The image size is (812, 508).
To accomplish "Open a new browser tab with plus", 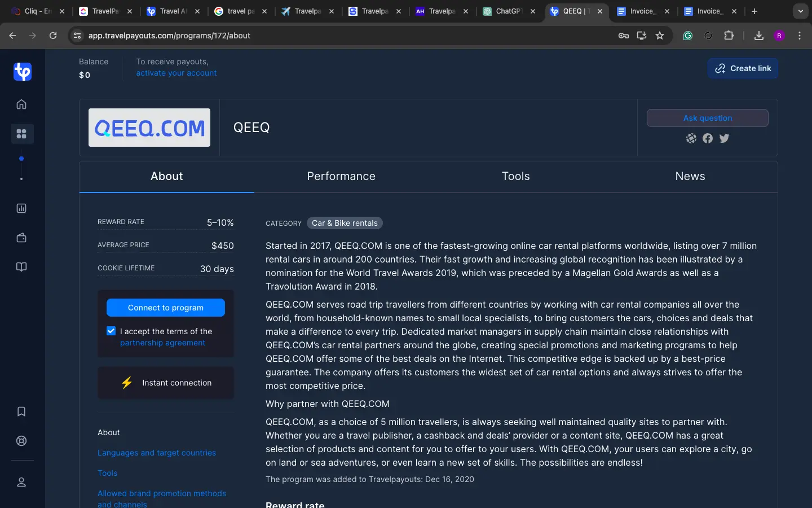I will tap(754, 11).
